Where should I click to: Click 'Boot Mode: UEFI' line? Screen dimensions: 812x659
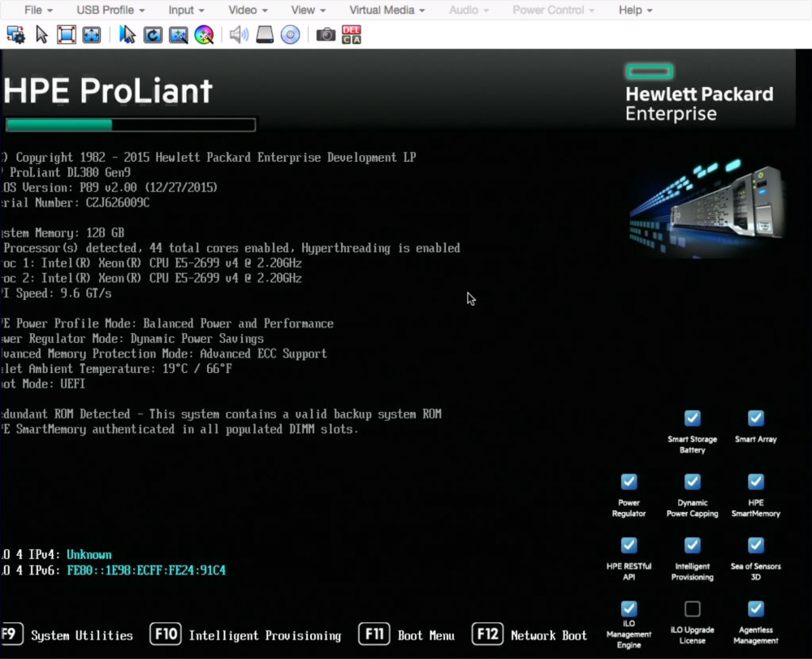tap(43, 384)
